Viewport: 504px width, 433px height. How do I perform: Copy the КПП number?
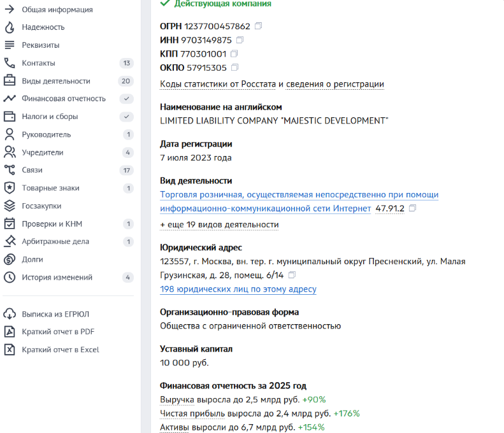click(x=234, y=53)
